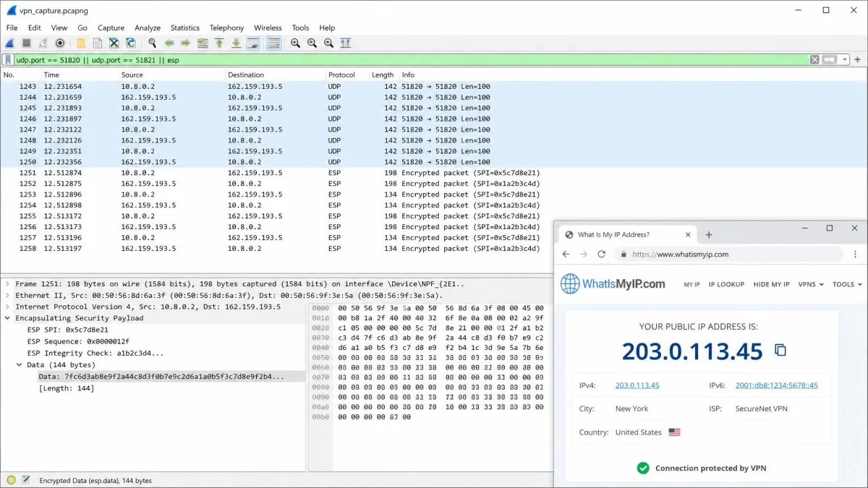The height and width of the screenshot is (488, 868).
Task: Start capturing packets with the shark fin icon
Action: [x=10, y=43]
